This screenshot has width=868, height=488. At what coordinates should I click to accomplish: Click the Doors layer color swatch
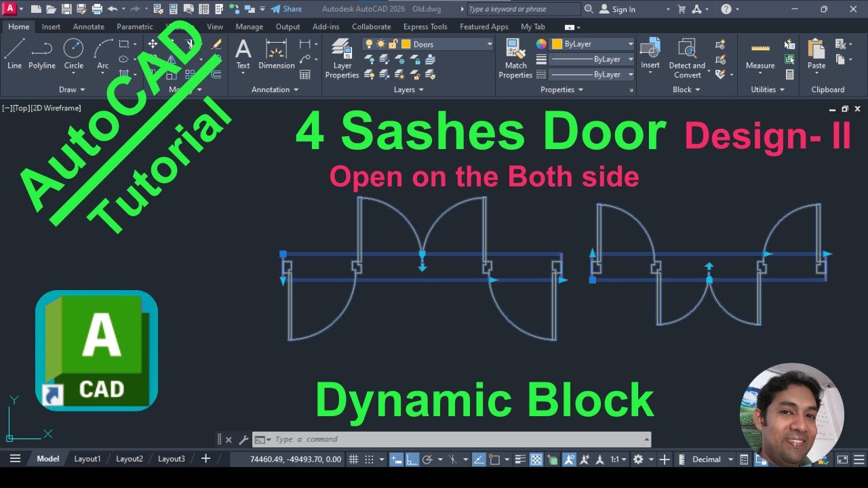(x=406, y=44)
